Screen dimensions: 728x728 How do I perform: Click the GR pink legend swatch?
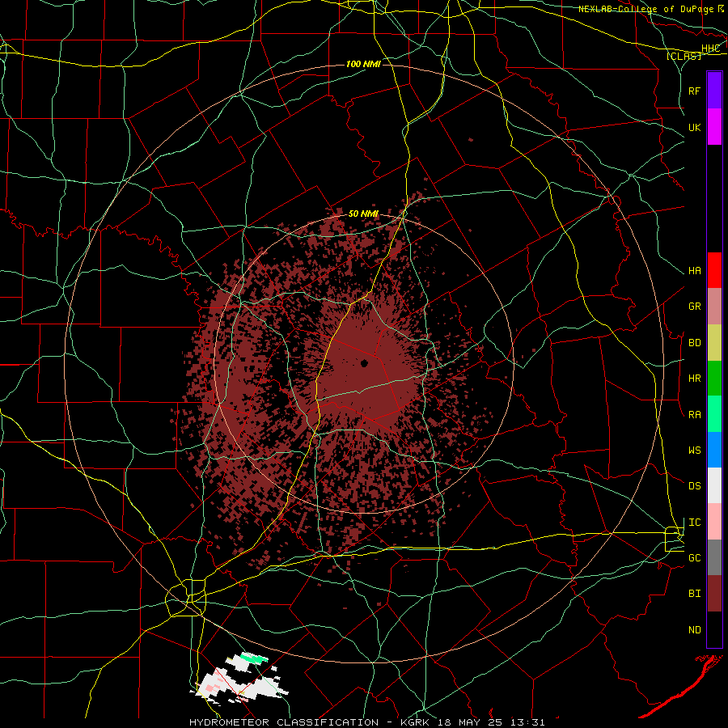pos(714,307)
